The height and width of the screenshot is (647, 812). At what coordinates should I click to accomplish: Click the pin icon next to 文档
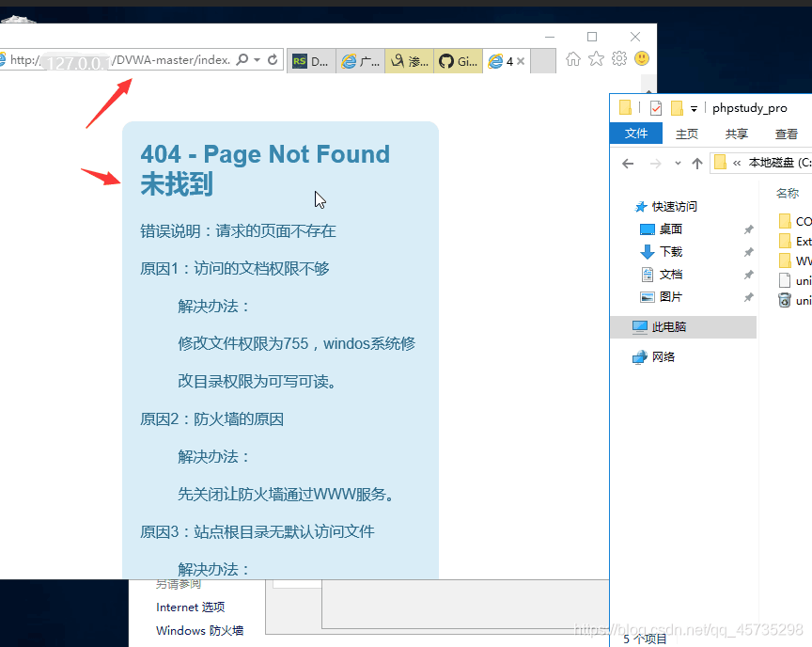(x=749, y=275)
